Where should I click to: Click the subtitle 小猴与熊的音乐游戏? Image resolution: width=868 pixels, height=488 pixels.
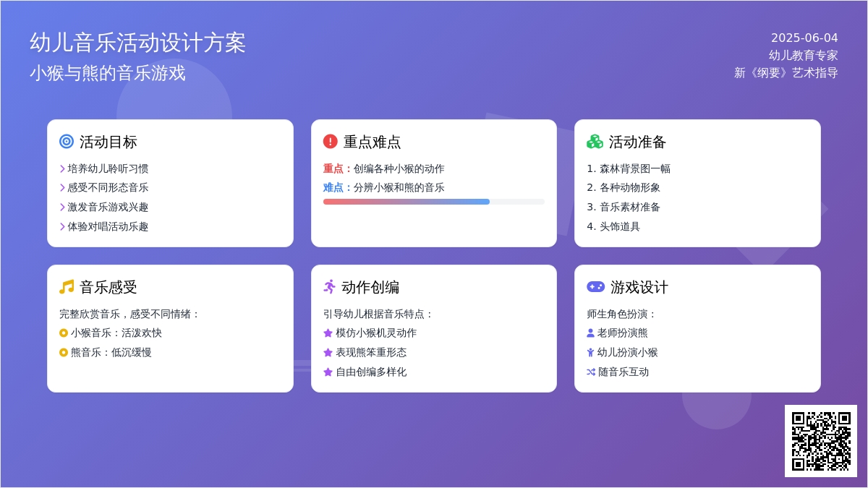pos(108,73)
